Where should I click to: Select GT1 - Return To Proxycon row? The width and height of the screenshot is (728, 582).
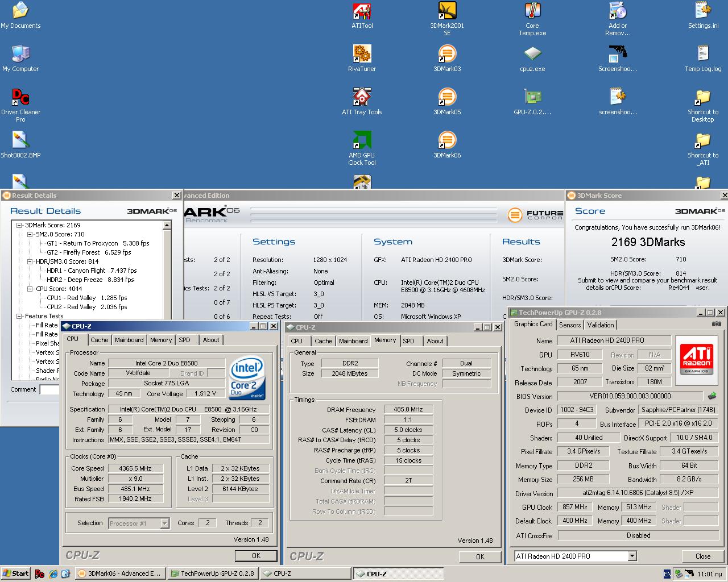(98, 243)
